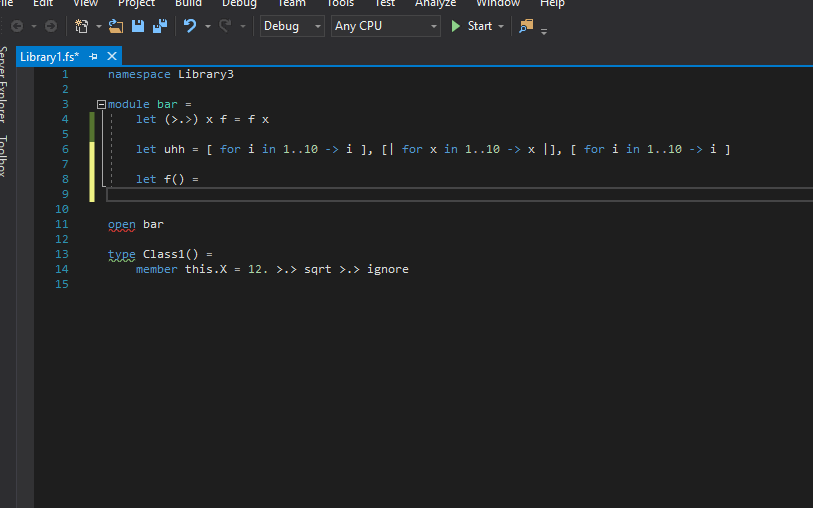The image size is (813, 508).
Task: Open the Window menu
Action: [498, 3]
